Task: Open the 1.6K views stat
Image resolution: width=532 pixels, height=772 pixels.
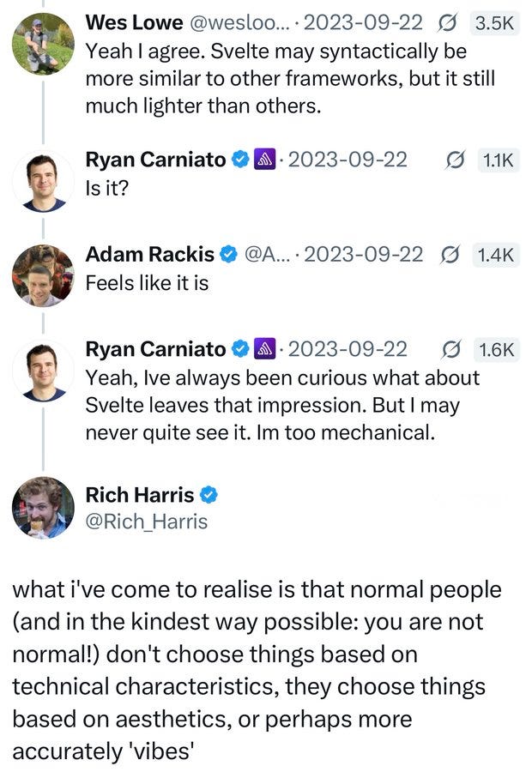Action: coord(496,350)
